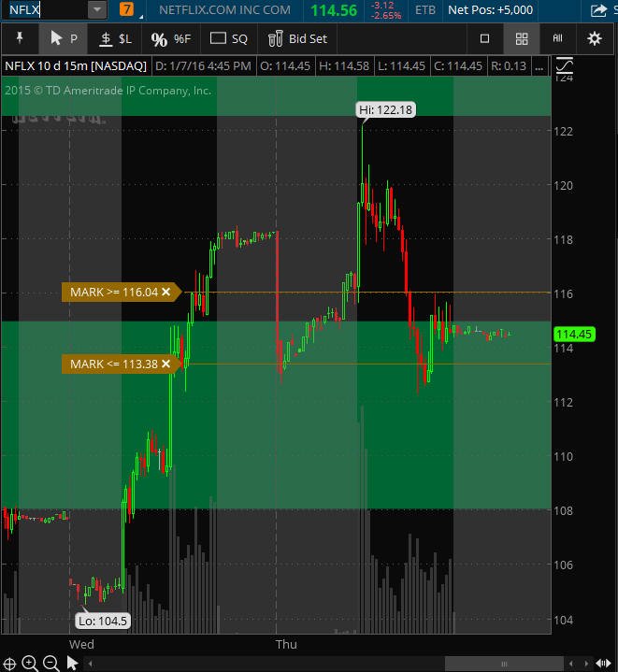Toggle the All charts option
This screenshot has height=672, width=618.
click(557, 38)
